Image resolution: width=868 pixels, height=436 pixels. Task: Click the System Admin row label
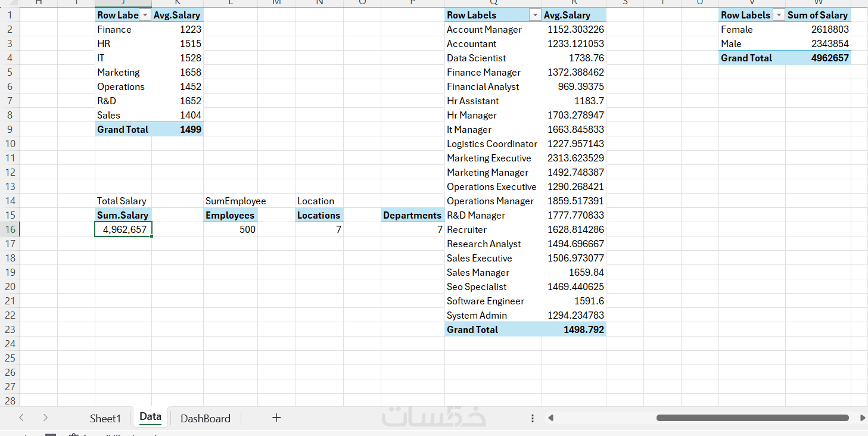(493, 315)
